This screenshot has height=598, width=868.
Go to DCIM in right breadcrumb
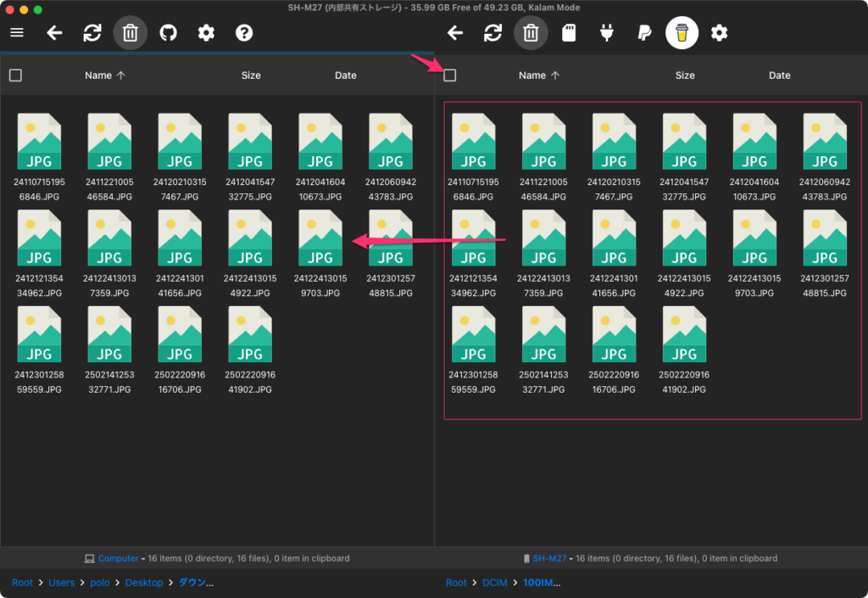[495, 583]
